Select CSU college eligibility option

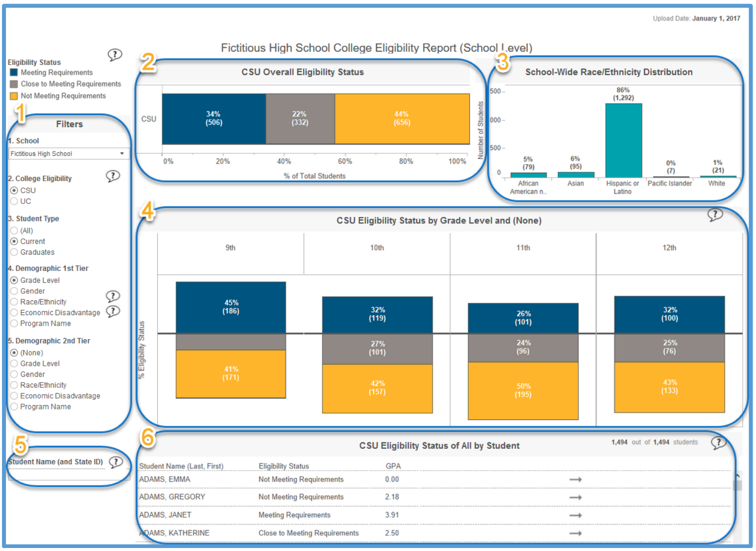[x=14, y=191]
